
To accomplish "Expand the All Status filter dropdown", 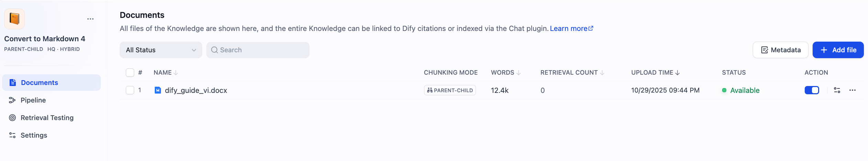I will coord(161,50).
